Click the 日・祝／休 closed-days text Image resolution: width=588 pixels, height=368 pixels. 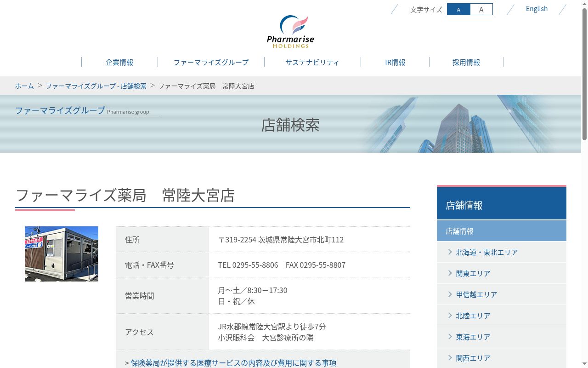[x=236, y=301]
